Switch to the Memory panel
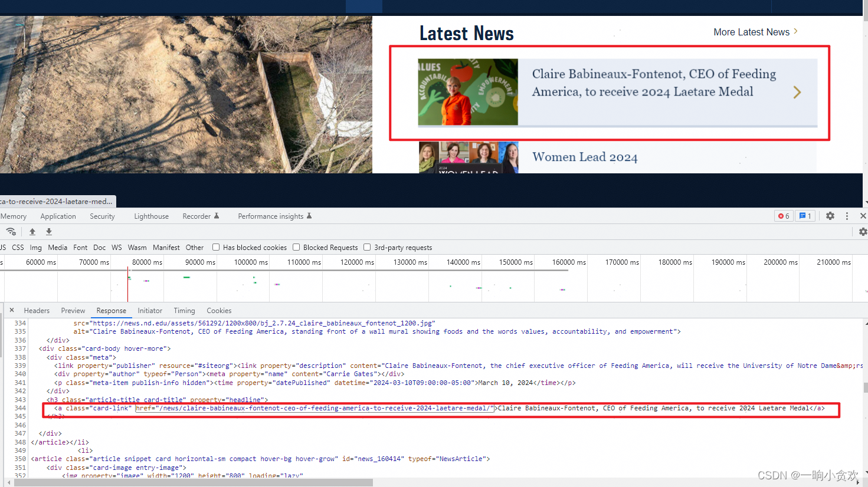 [x=14, y=216]
